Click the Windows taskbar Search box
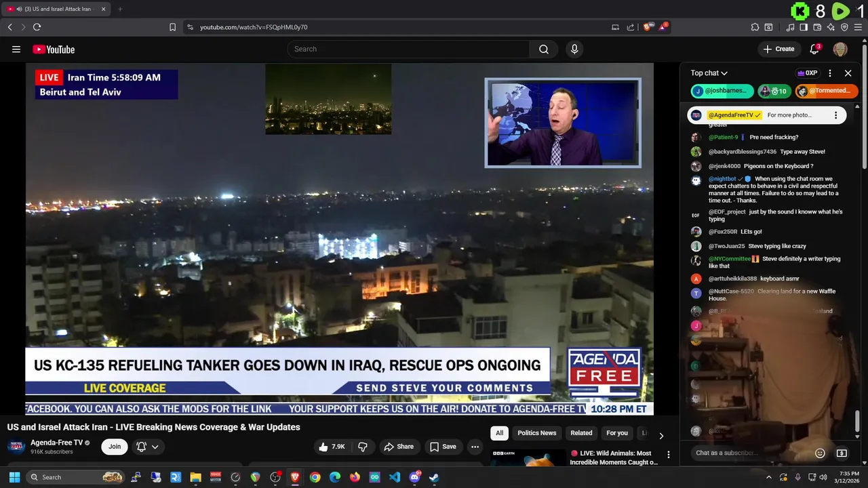Viewport: 868px width, 488px height. [76, 477]
